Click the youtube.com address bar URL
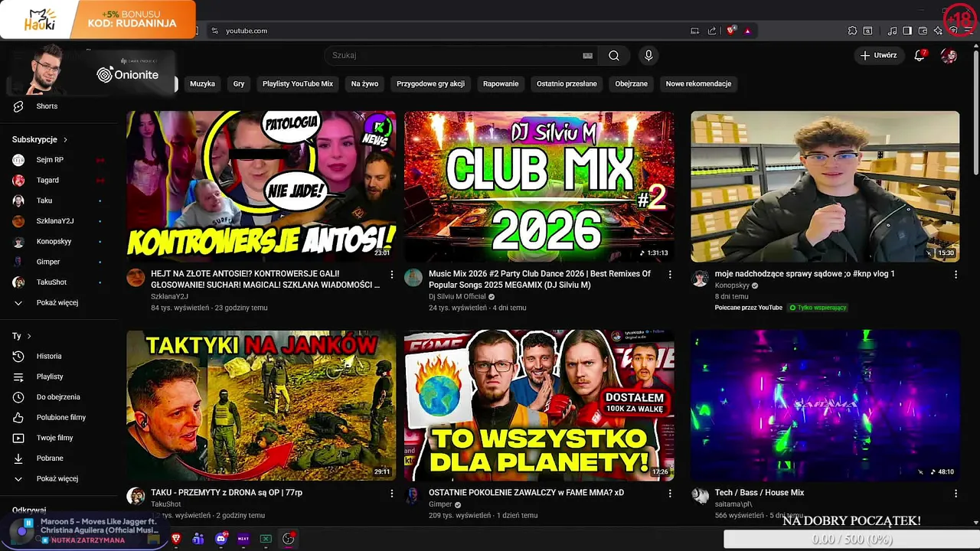The height and width of the screenshot is (551, 980). pos(247,31)
